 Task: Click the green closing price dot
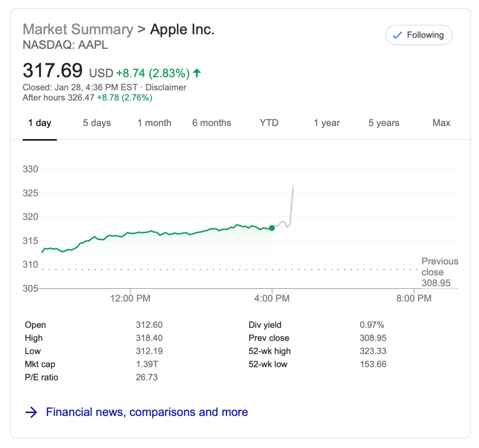click(x=272, y=228)
